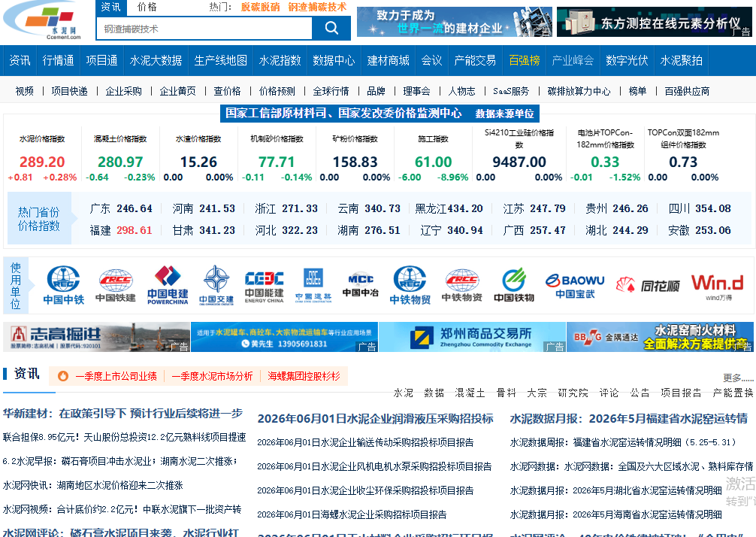The width and height of the screenshot is (756, 537).
Task: Open 数据中心 in the main navigation
Action: 334,60
